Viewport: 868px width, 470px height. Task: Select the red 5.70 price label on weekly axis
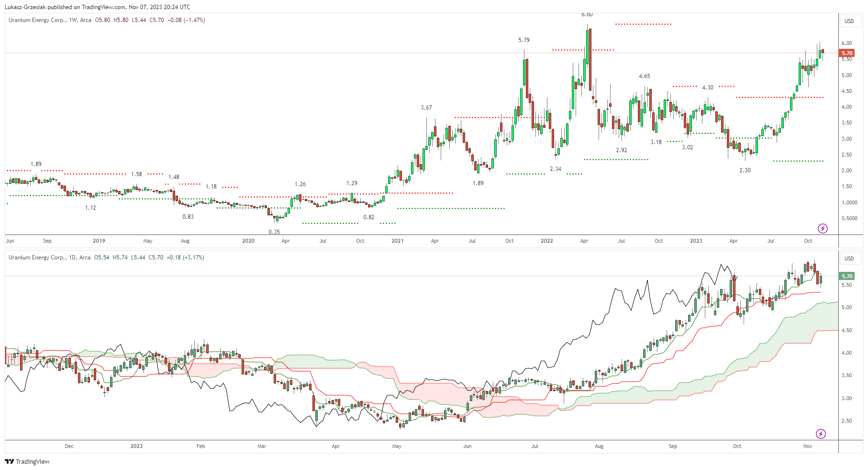(x=847, y=53)
